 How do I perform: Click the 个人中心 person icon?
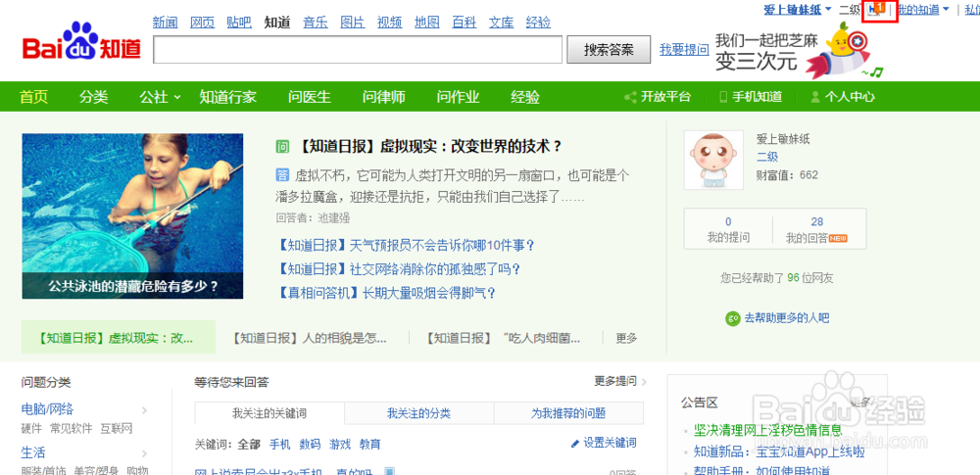(x=815, y=97)
